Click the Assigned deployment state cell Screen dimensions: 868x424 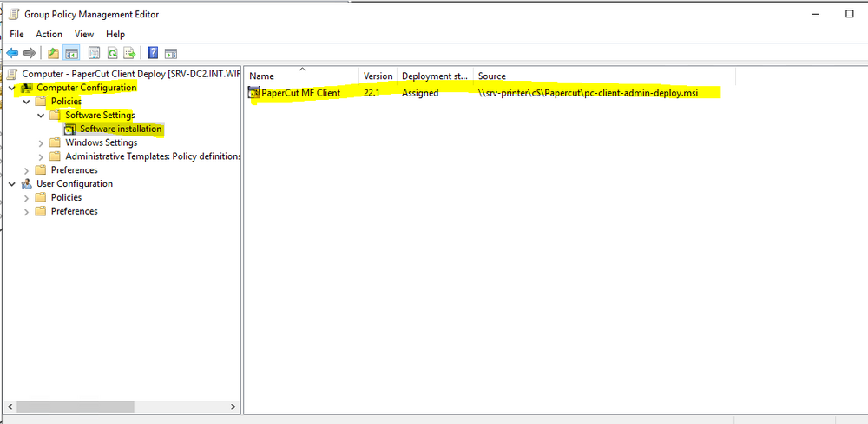[x=420, y=93]
